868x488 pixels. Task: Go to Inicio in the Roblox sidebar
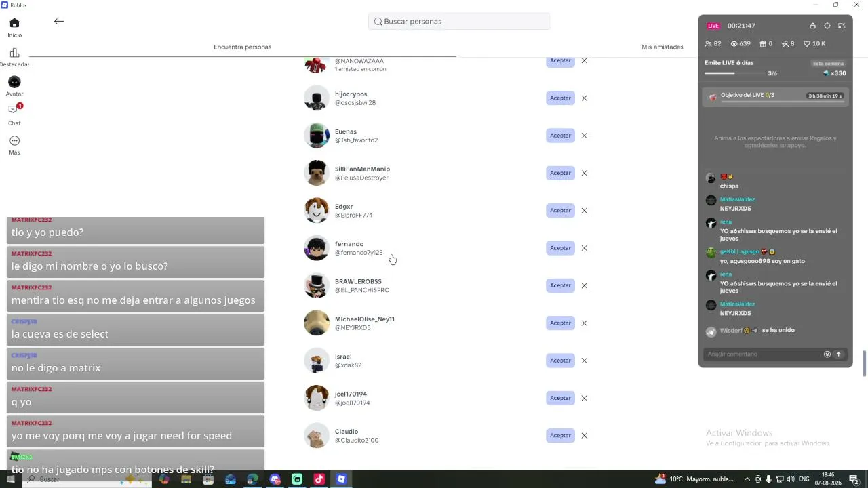tap(14, 28)
